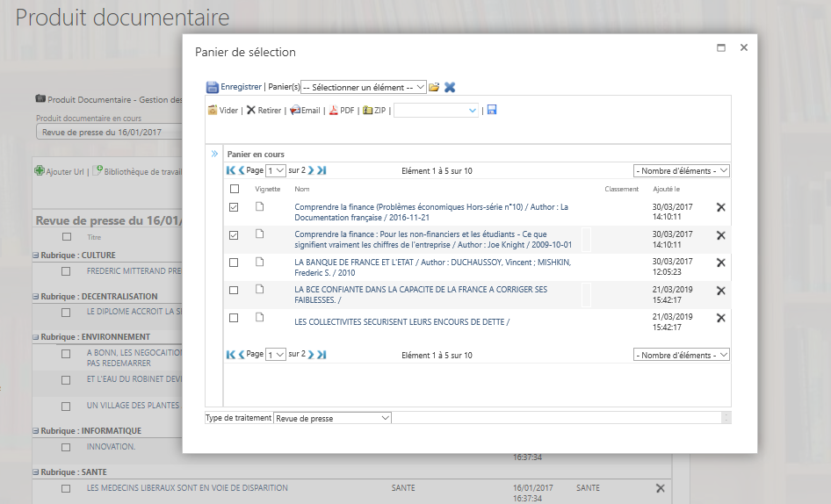Go to next page in bottom pager
Viewport: 831px width, 504px height.
point(311,355)
